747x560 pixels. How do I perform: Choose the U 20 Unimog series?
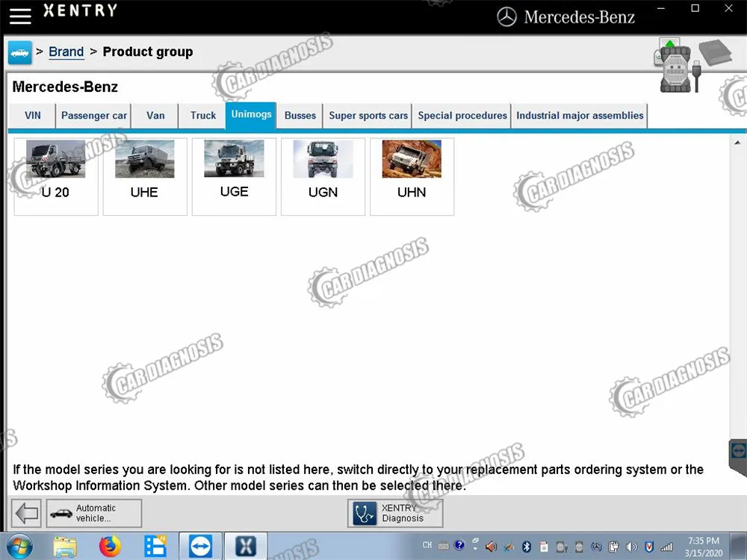[x=56, y=177]
